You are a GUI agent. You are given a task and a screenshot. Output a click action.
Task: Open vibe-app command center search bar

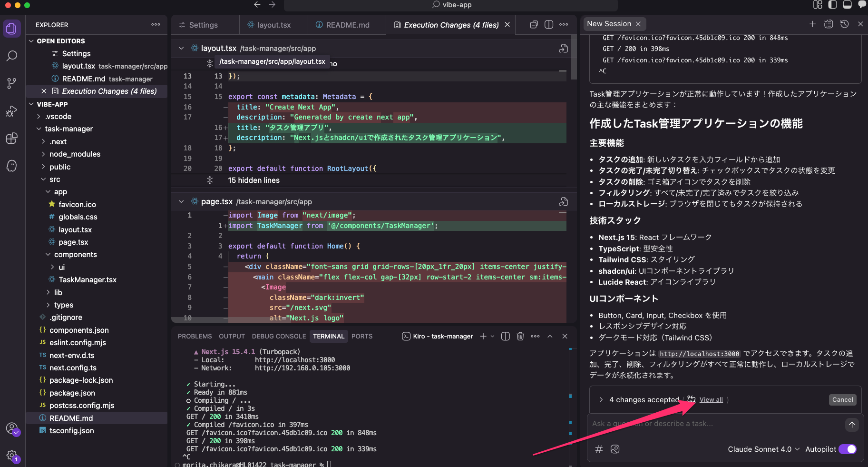(450, 5)
